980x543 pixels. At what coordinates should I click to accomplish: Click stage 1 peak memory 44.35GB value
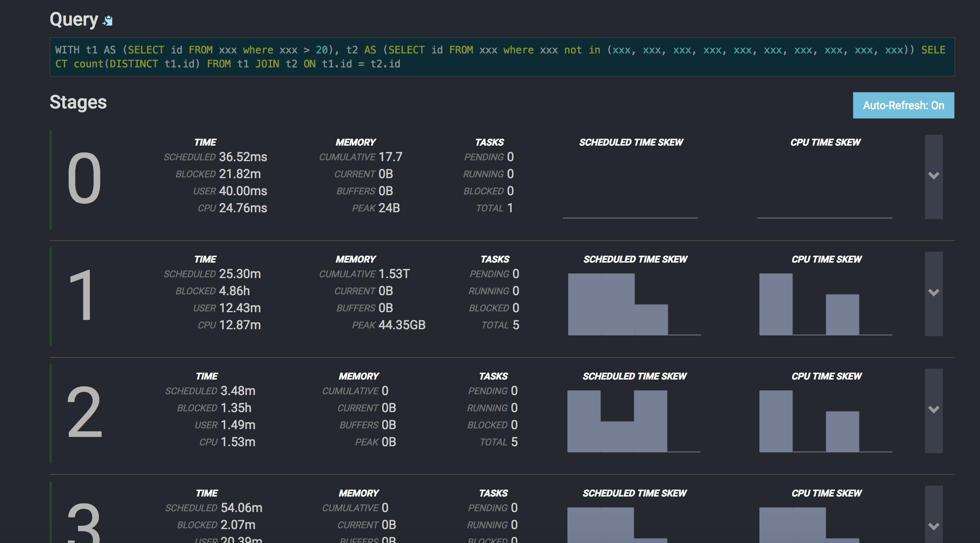[x=402, y=325]
